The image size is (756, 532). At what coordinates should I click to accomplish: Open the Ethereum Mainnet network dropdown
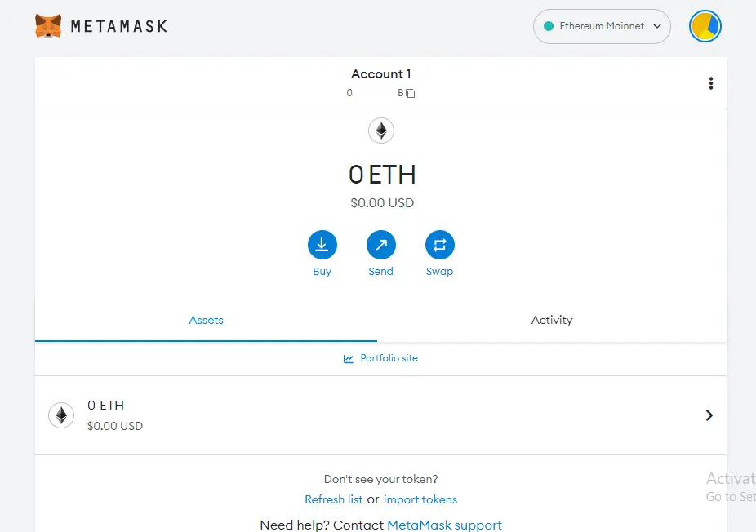602,26
